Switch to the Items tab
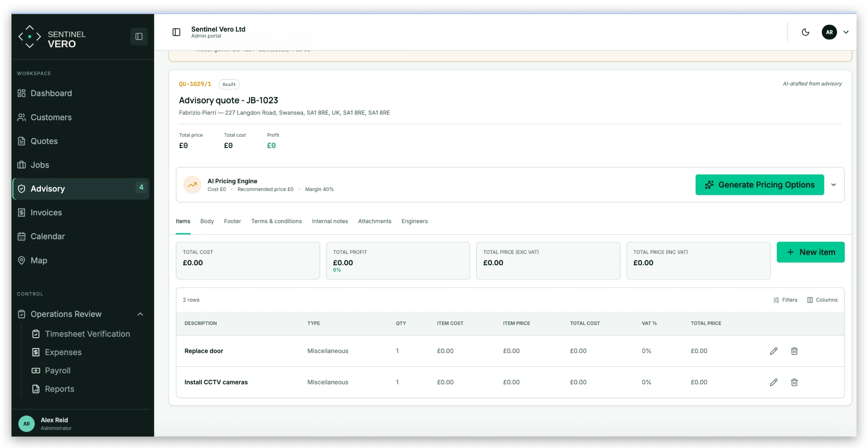The width and height of the screenshot is (868, 448). [x=183, y=221]
